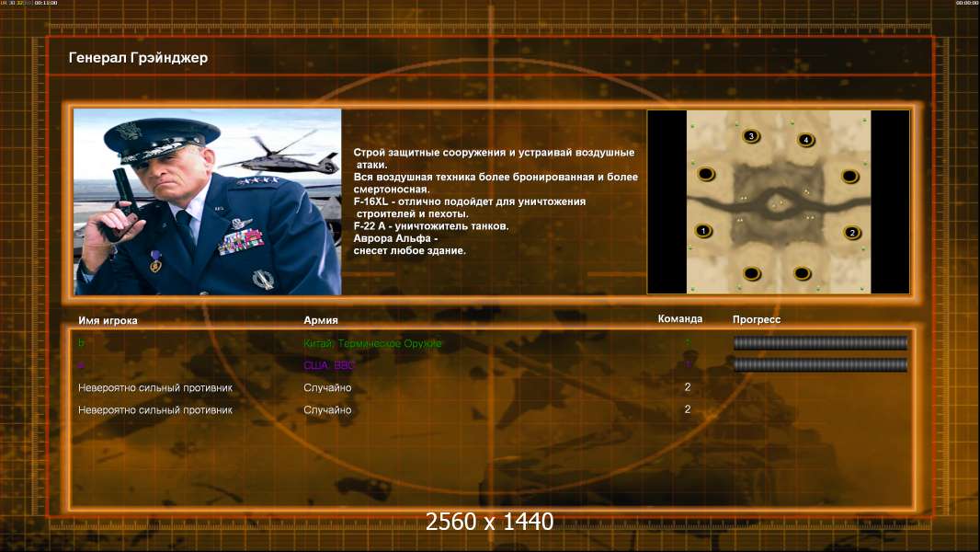Click General Granger's portrait image
980x552 pixels.
[208, 201]
